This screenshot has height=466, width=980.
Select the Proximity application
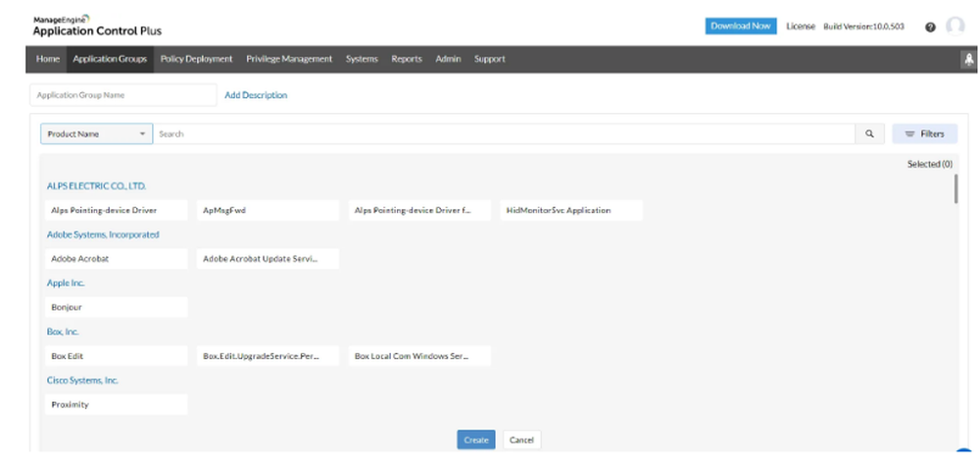(x=117, y=404)
